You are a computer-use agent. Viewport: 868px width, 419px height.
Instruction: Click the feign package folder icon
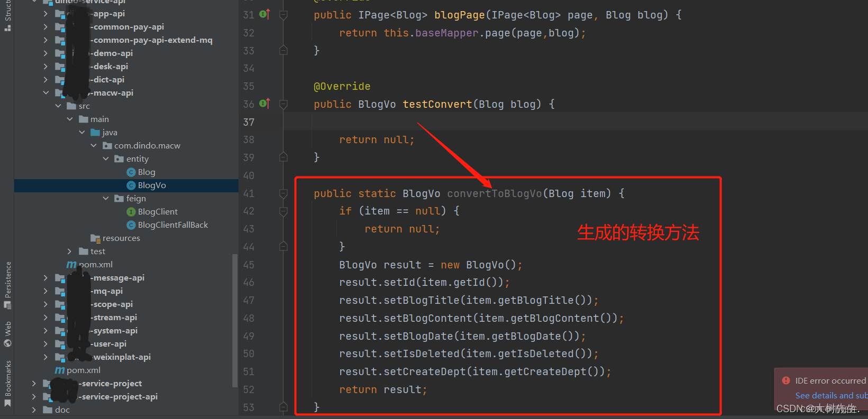119,199
